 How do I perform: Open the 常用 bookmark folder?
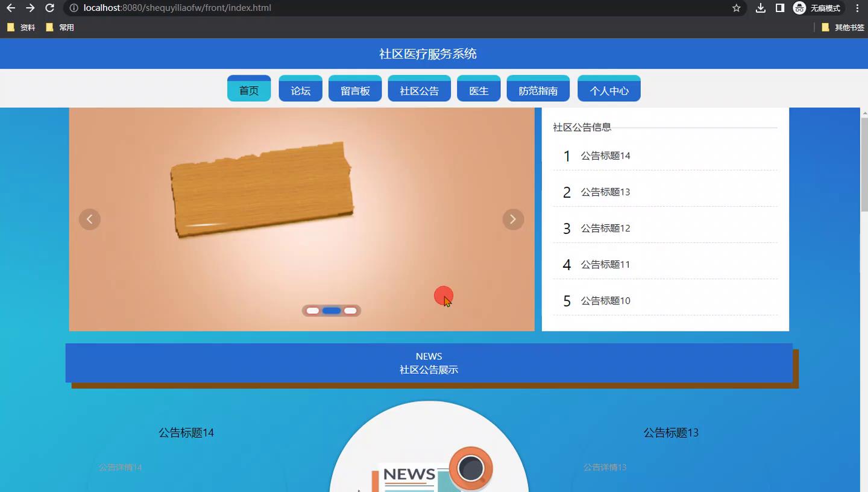coord(60,27)
